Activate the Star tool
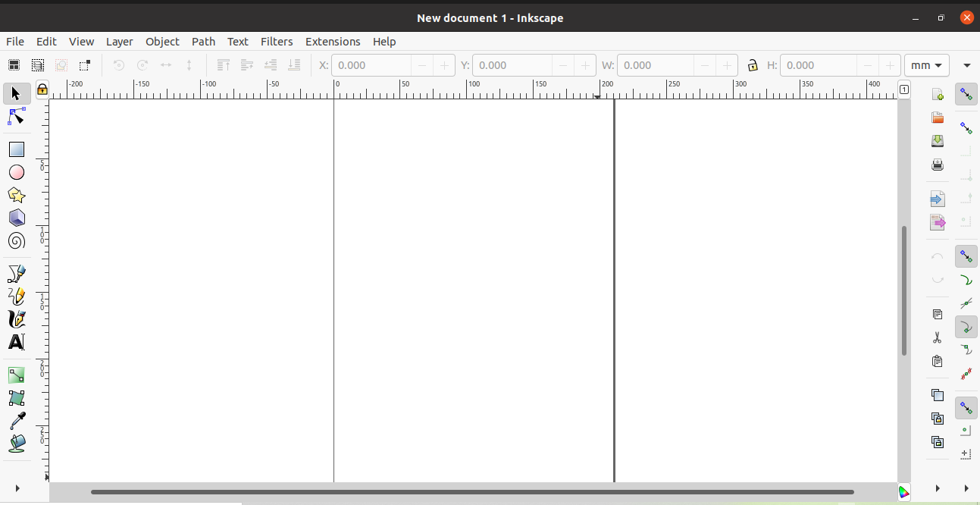The image size is (980, 505). [x=16, y=195]
